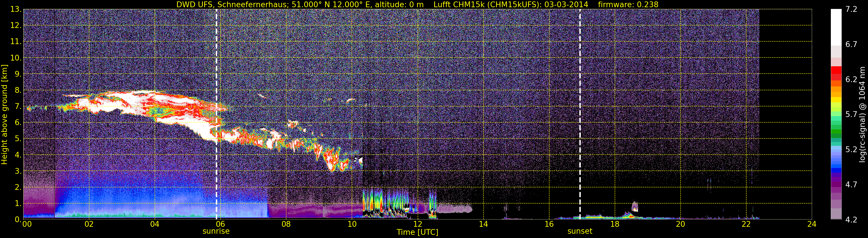Click the colorbar value 6.2
868x238 pixels.
point(851,80)
